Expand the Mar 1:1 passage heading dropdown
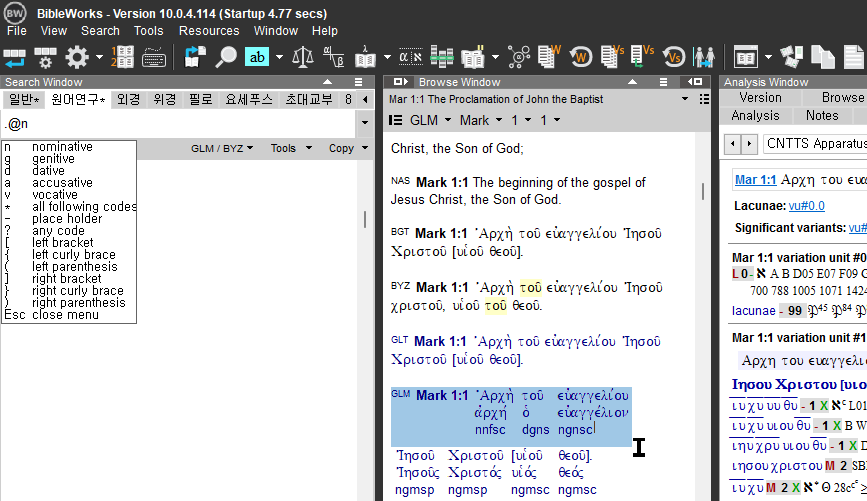867x501 pixels. coord(685,99)
